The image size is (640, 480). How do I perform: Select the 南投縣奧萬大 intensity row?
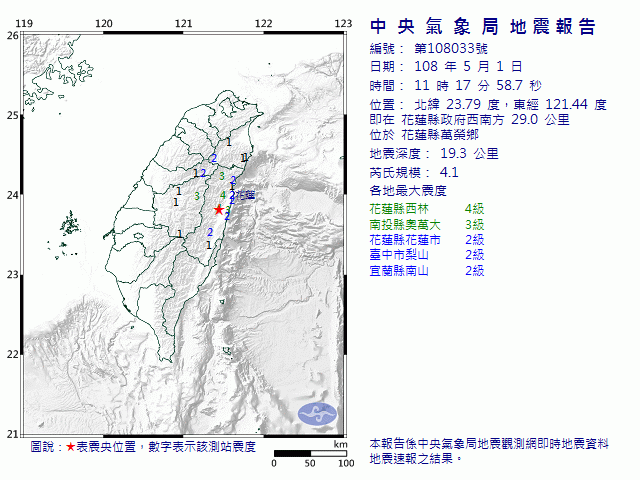(427, 224)
